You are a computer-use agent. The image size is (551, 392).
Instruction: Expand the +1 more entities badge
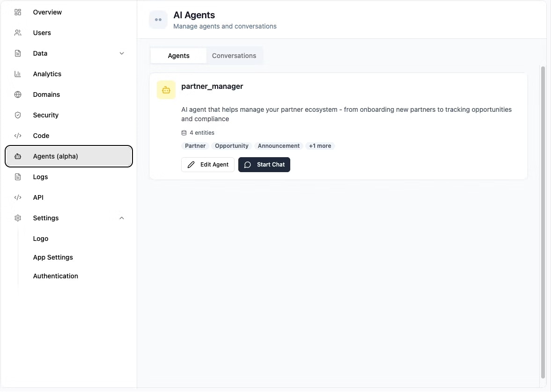[320, 145]
